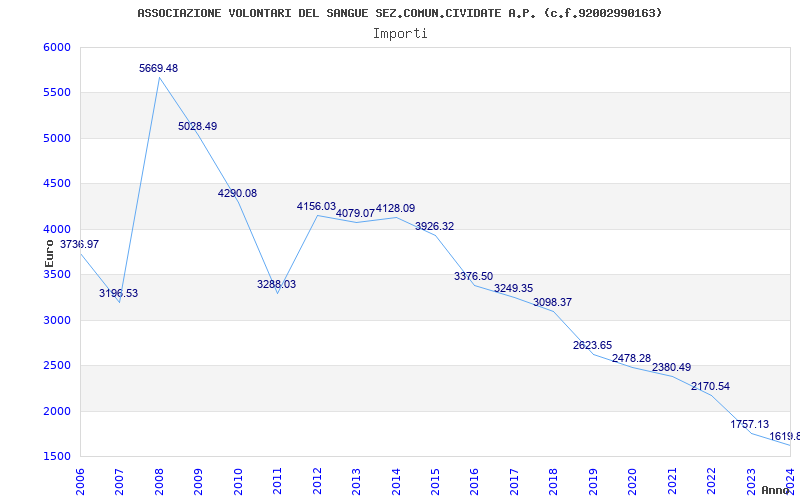Screen dimensions: 800x500
Task: Select the data label 5028.49
Action: [197, 126]
